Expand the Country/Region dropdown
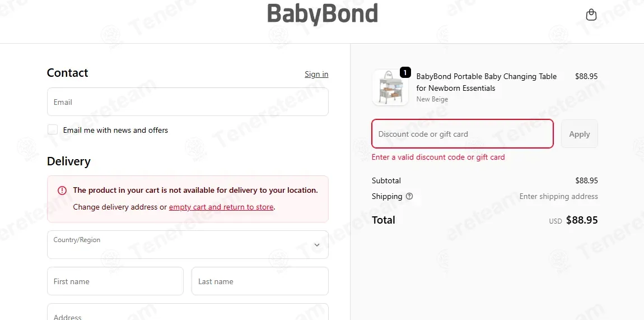Screen dimensions: 644x320 (188, 244)
